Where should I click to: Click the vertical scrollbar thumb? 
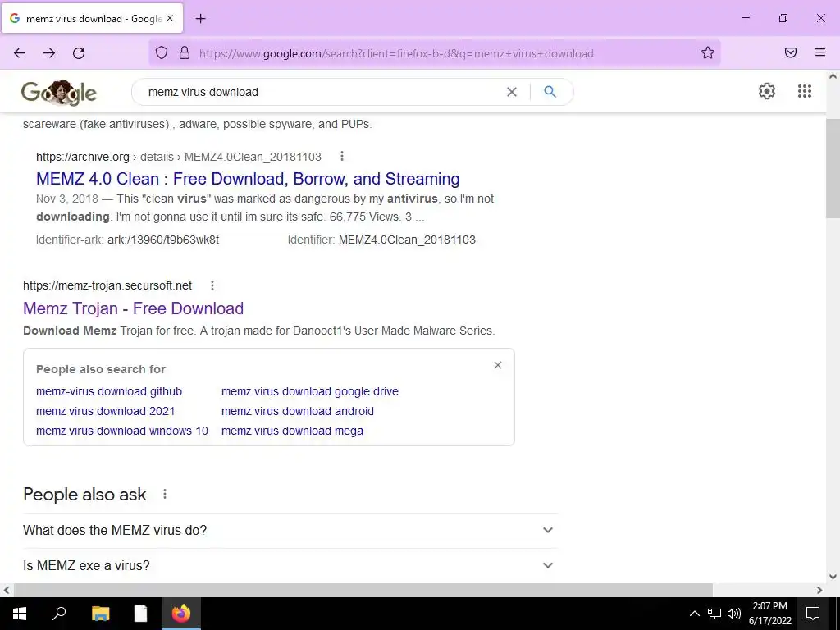coord(833,169)
